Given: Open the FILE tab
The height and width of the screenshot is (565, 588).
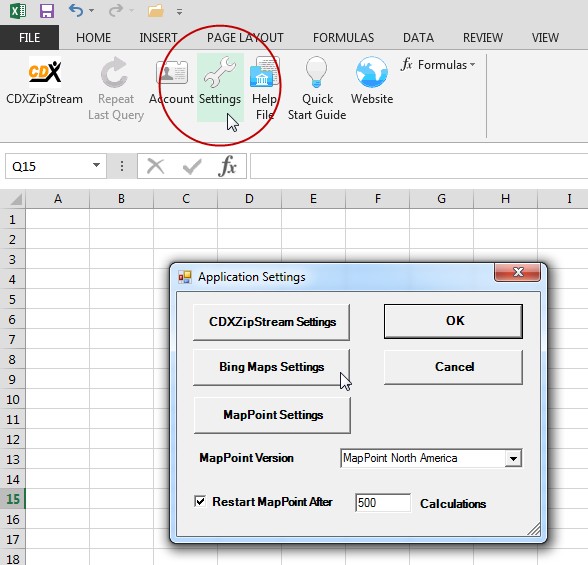Looking at the screenshot, I should (x=29, y=37).
